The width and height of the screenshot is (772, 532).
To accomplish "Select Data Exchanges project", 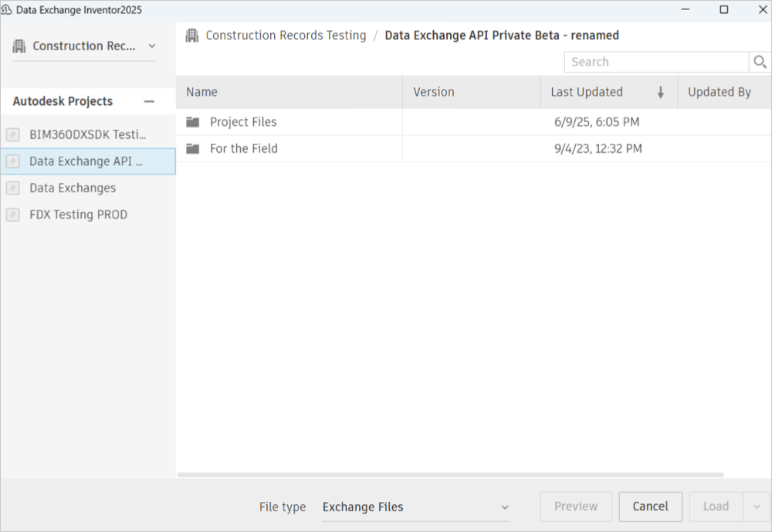I will (88, 188).
